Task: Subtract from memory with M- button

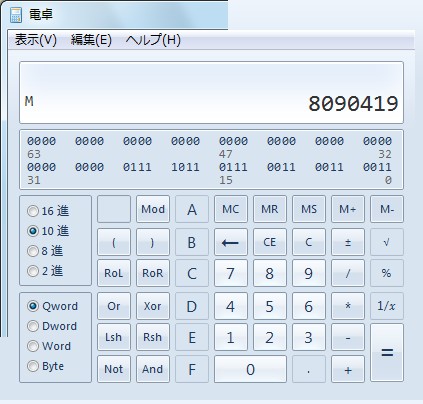Action: point(387,209)
